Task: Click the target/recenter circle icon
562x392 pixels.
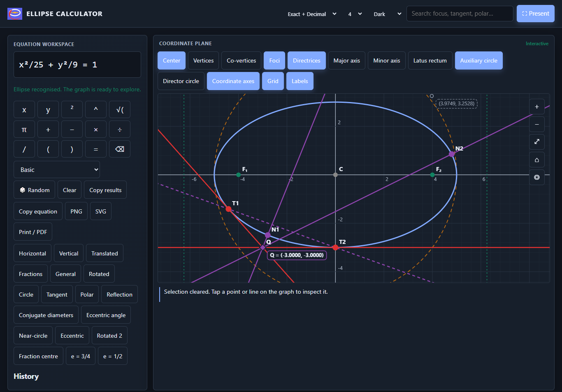Action: [x=537, y=177]
